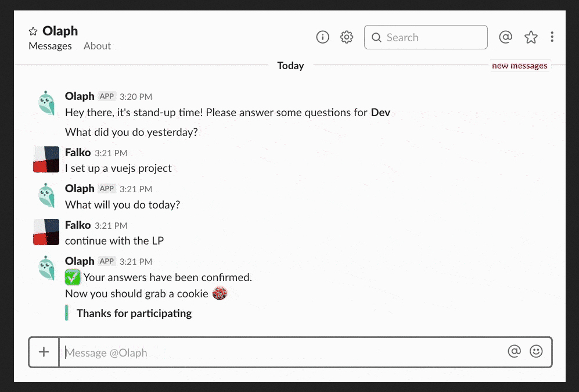The height and width of the screenshot is (392, 579).
Task: Show mentions and reactions in header
Action: point(505,37)
